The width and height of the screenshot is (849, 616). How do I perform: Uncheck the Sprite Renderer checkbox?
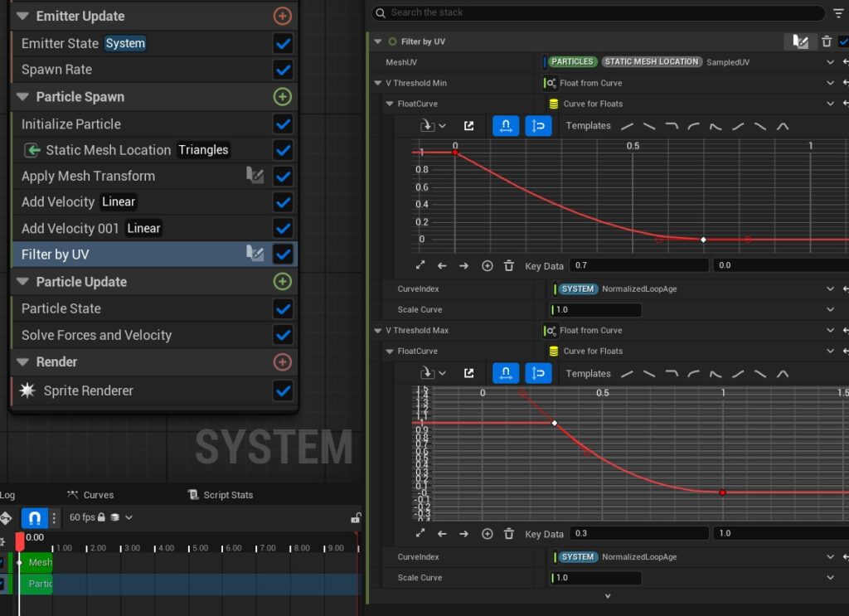click(x=283, y=390)
